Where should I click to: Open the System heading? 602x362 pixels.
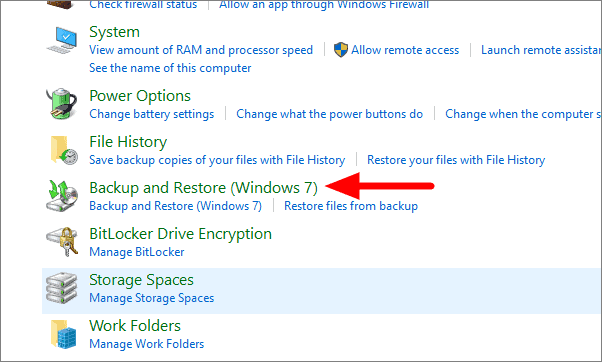pyautogui.click(x=114, y=32)
